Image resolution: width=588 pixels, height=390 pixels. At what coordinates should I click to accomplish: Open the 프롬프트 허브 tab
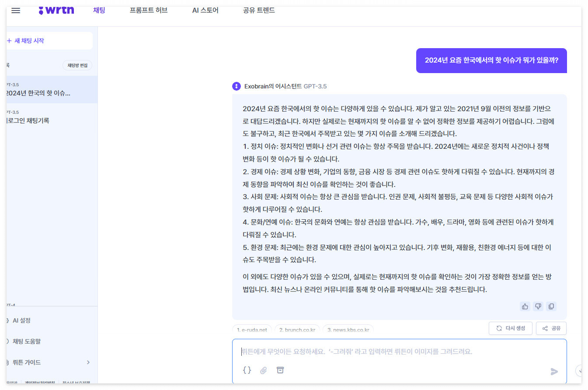[149, 10]
